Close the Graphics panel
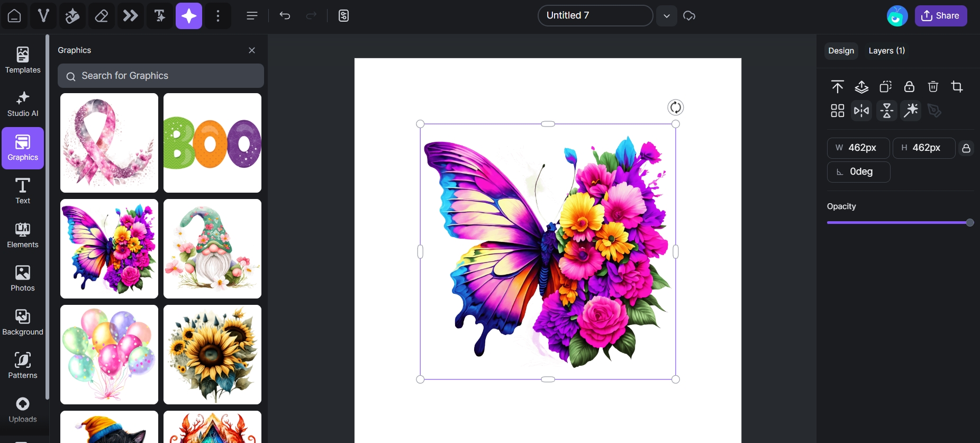The width and height of the screenshot is (980, 443). click(252, 50)
